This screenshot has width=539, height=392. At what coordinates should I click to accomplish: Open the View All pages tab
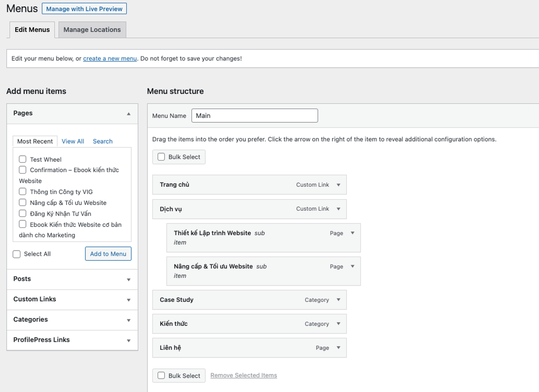pyautogui.click(x=73, y=141)
